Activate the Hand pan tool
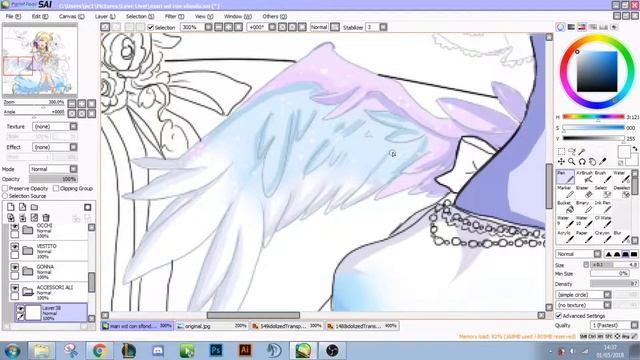The image size is (640, 360). tap(592, 162)
